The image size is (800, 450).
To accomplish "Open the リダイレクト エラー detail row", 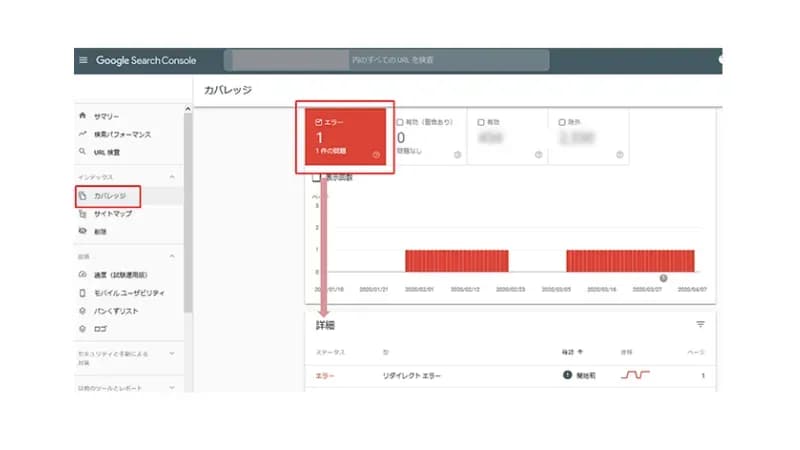I will coord(412,376).
